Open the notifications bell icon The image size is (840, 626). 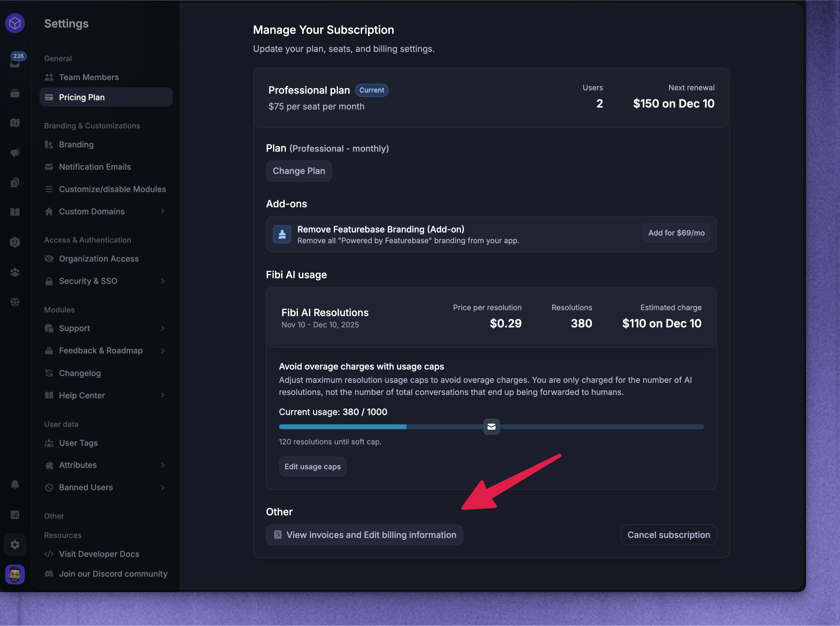pos(15,485)
